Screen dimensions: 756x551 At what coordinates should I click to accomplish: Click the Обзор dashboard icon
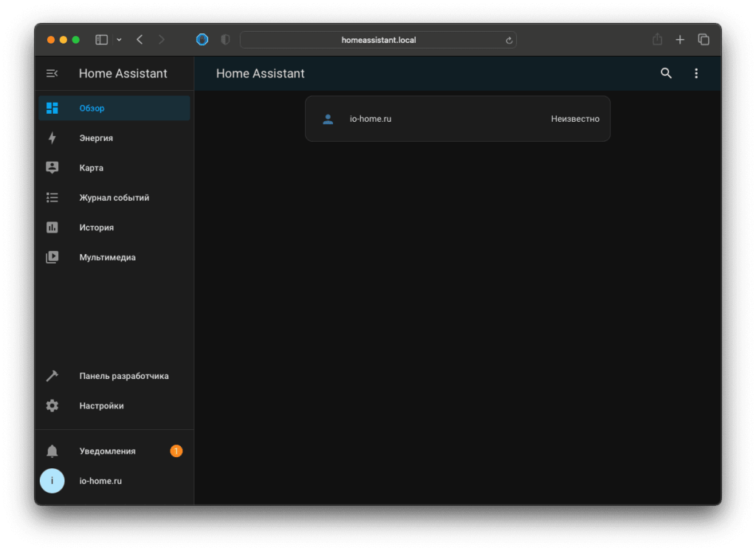[x=52, y=108]
